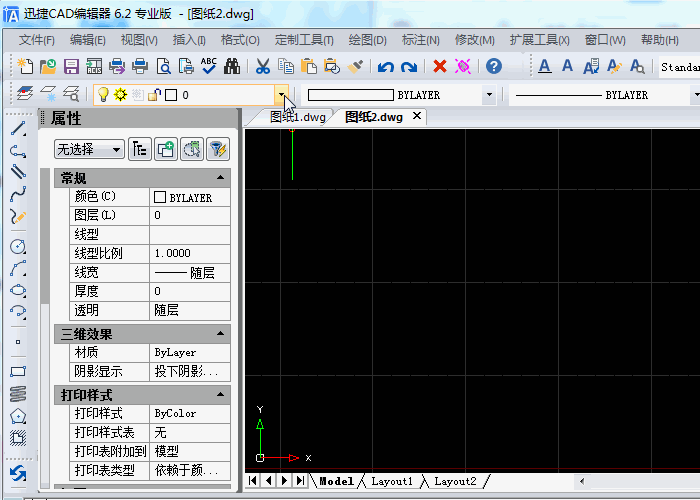
Task: Toggle the layer freeze sun icon
Action: point(119,95)
